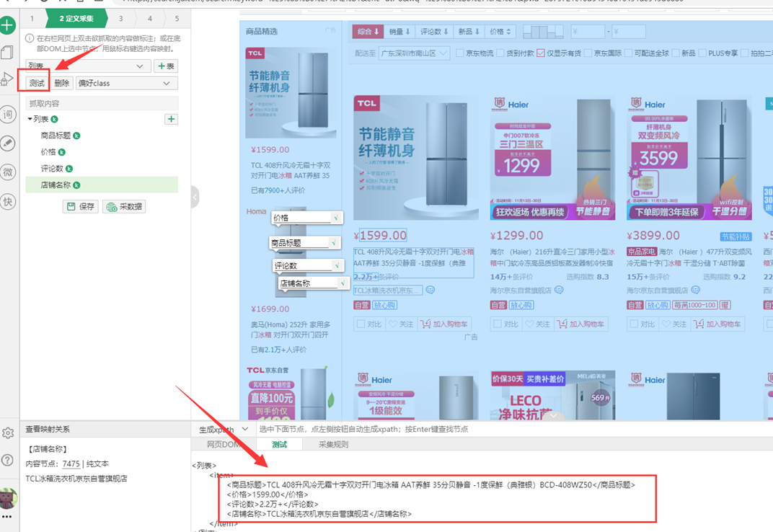Switch to the 网页DOM tab
The width and height of the screenshot is (773, 532).
[x=224, y=444]
